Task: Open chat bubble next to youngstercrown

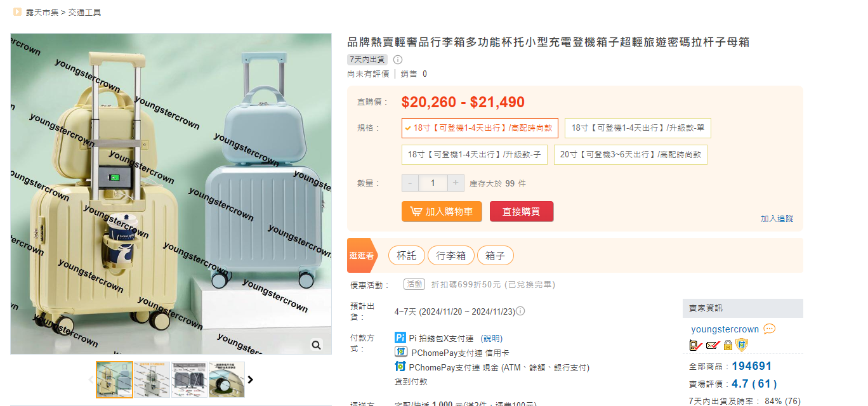Action: 769,329
